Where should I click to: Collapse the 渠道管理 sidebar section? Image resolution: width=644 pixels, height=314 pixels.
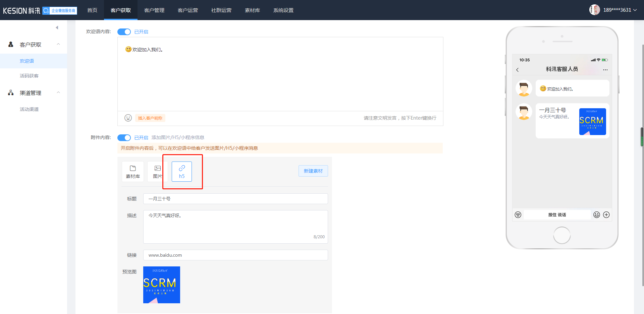[x=58, y=93]
